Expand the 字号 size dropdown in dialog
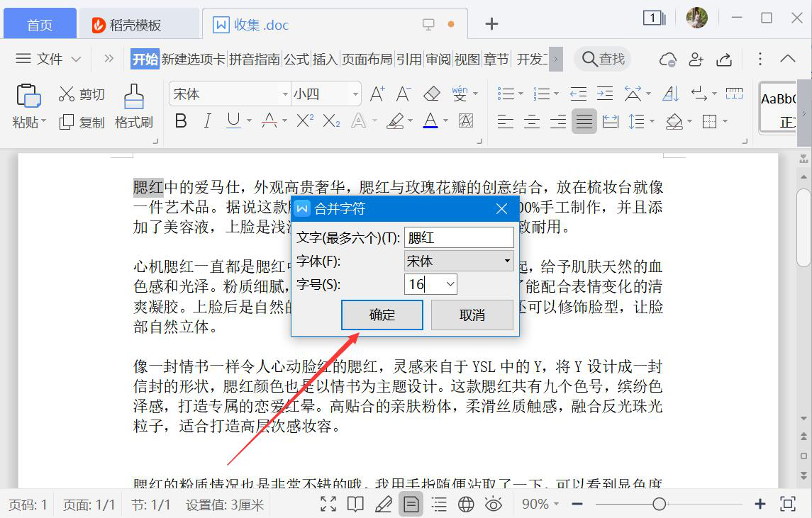This screenshot has width=812, height=518. tap(450, 284)
